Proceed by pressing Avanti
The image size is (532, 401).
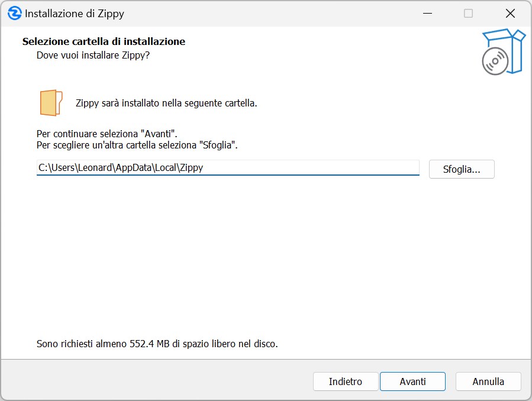point(412,381)
